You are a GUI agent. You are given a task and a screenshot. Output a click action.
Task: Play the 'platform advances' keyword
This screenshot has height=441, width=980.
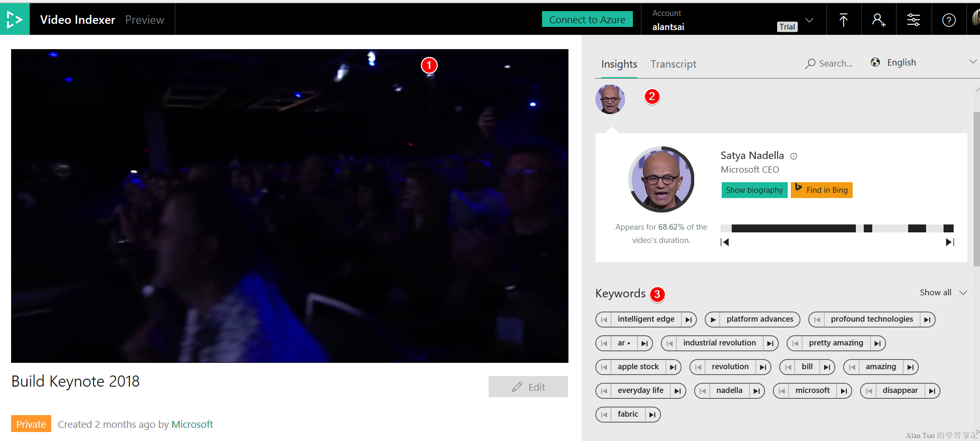[713, 320]
